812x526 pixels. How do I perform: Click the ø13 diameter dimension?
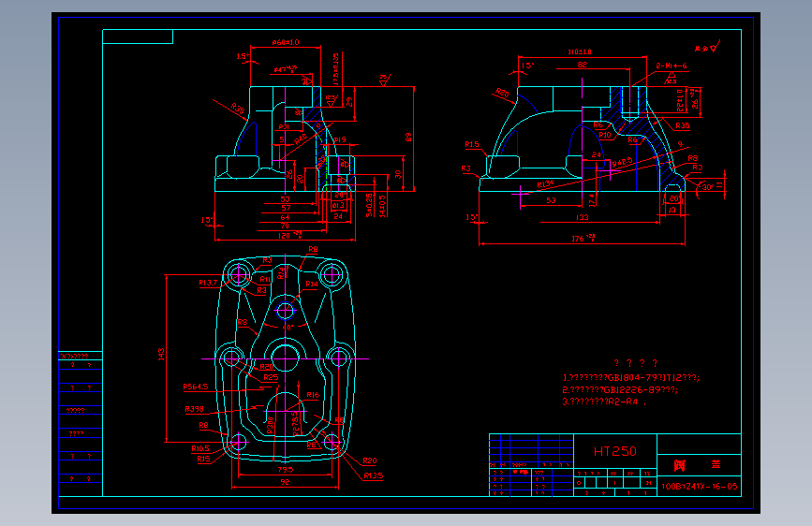(338, 206)
